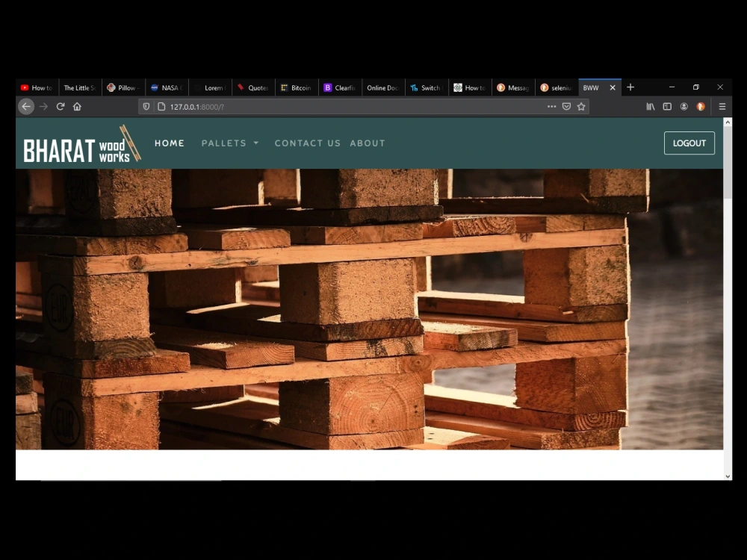This screenshot has width=747, height=560.
Task: Click the Bharat Wood Works logo
Action: pos(82,144)
